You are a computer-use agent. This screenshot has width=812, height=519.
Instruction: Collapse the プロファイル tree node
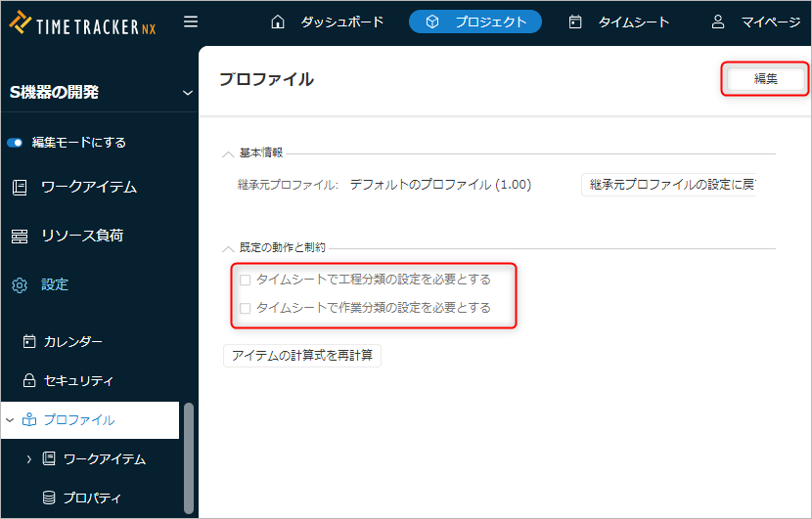[10, 420]
